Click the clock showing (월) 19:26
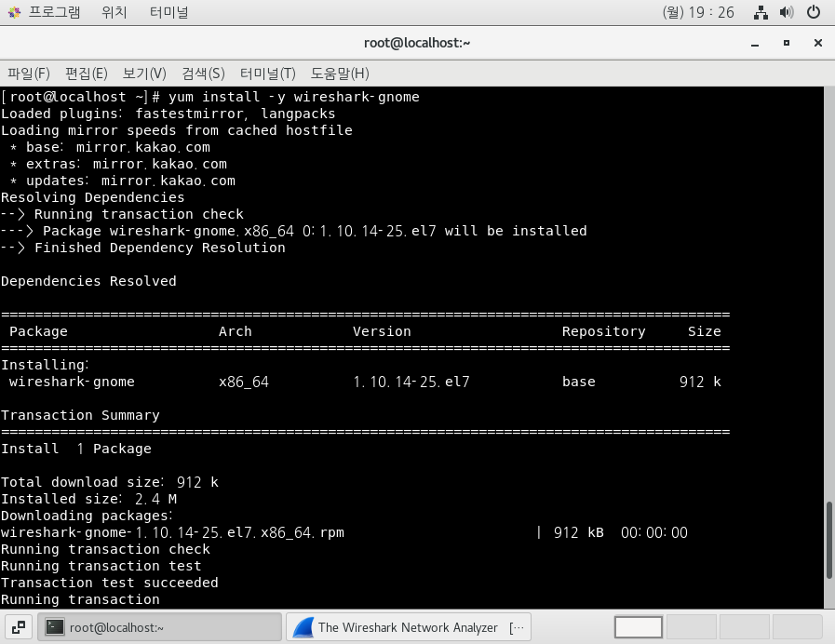The image size is (835, 644). [x=698, y=12]
